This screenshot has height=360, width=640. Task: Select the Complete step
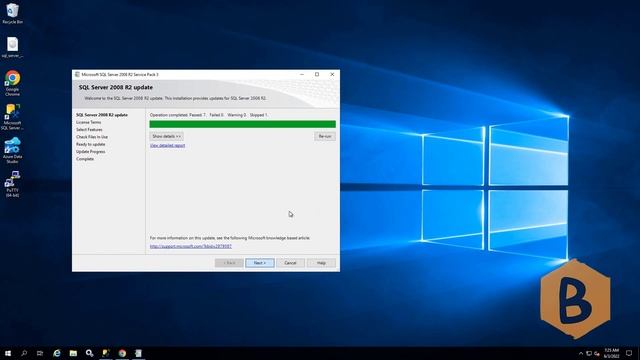[x=85, y=159]
